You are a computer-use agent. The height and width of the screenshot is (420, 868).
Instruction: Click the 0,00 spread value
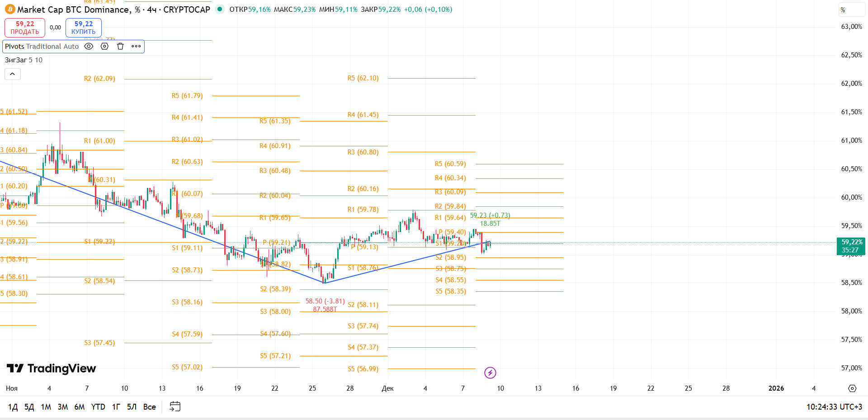[56, 28]
